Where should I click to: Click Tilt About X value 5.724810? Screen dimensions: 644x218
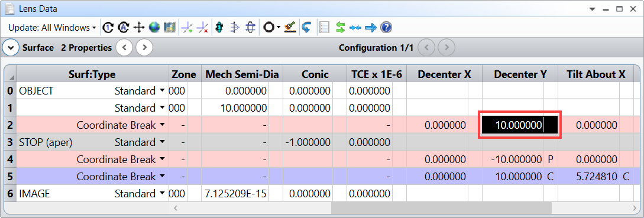pyautogui.click(x=589, y=177)
